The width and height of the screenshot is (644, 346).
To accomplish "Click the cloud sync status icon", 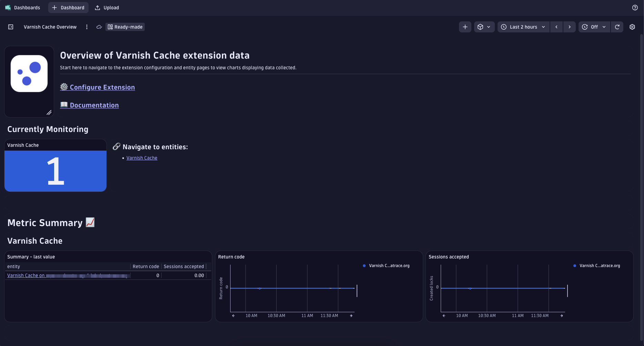I will pyautogui.click(x=99, y=27).
